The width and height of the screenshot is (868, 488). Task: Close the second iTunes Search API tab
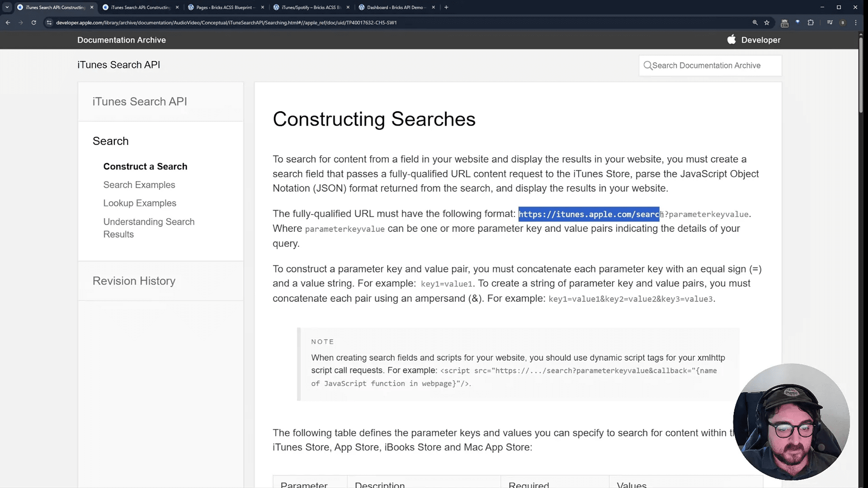[177, 7]
